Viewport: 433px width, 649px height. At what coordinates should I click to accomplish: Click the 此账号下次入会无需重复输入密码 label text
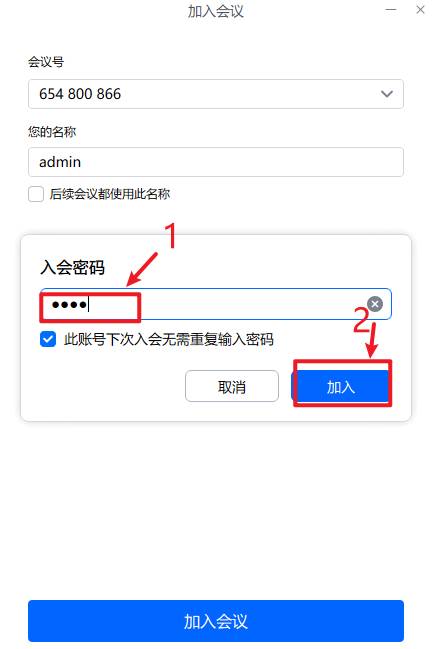(168, 339)
